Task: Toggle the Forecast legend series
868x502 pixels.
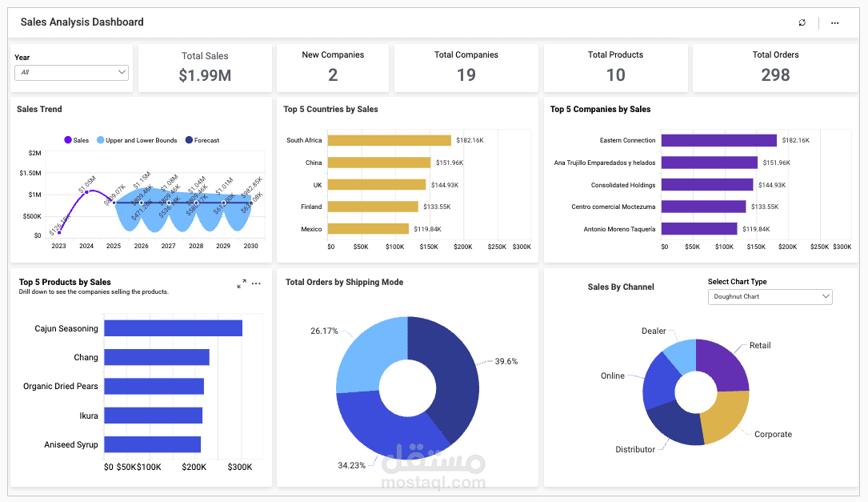Action: (202, 140)
